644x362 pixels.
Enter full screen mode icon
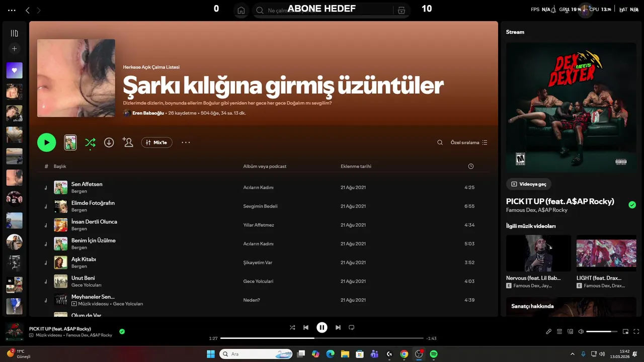click(x=636, y=331)
